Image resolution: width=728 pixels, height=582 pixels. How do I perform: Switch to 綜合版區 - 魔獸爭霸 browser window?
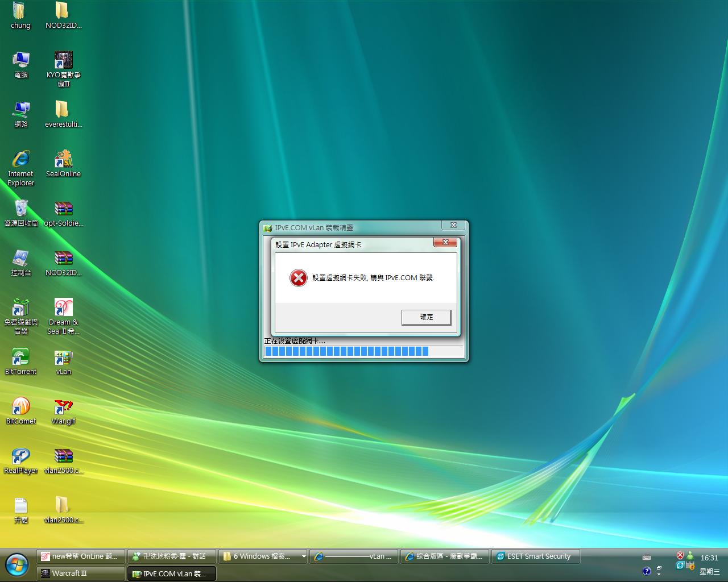(445, 556)
